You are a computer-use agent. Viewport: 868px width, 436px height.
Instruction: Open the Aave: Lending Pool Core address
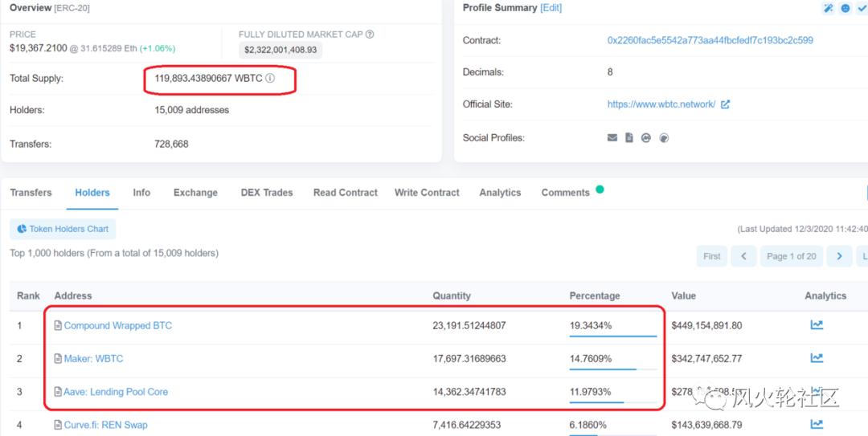pyautogui.click(x=116, y=392)
